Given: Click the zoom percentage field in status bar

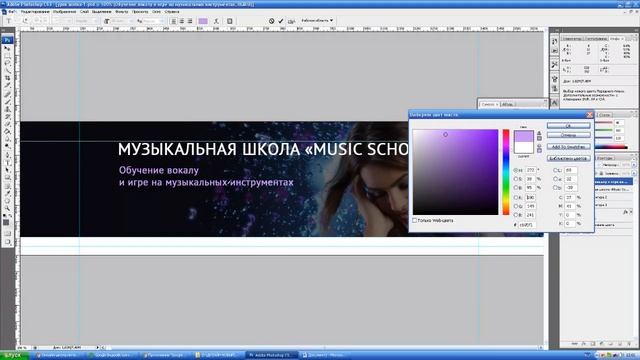Looking at the screenshot, I should pos(23,348).
